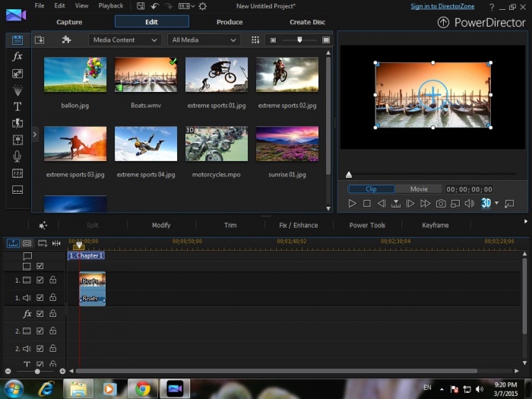Take a snapshot with the camera icon
This screenshot has width=532, height=399.
click(x=440, y=204)
